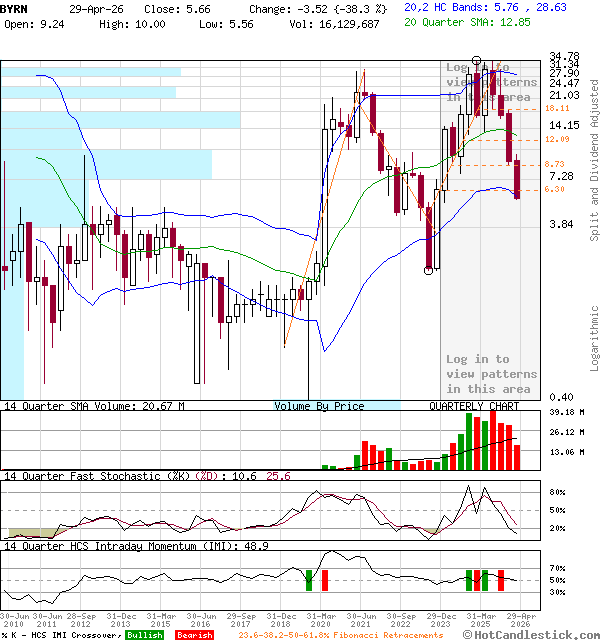Click the longest volume-by-price horizontal bar

pos(120,120)
